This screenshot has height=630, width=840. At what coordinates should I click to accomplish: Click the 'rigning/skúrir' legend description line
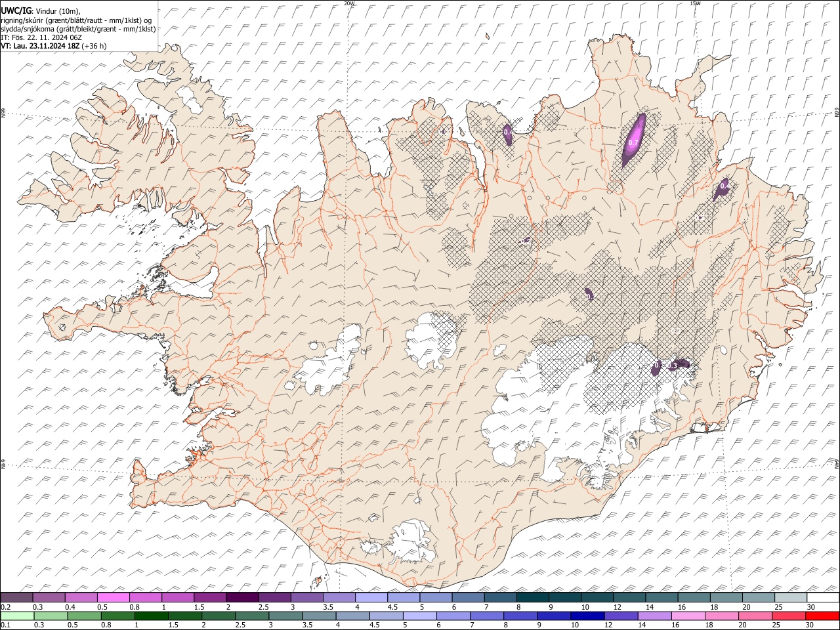pyautogui.click(x=76, y=20)
